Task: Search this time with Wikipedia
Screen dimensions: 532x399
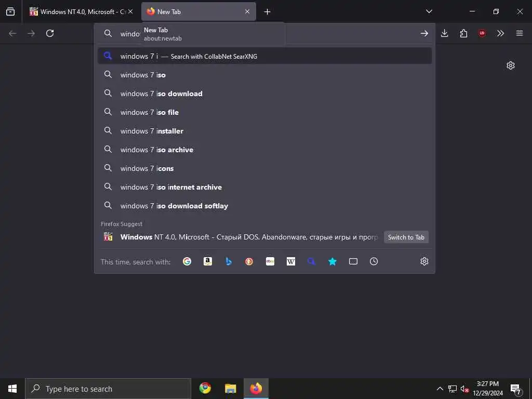Action: [x=291, y=261]
